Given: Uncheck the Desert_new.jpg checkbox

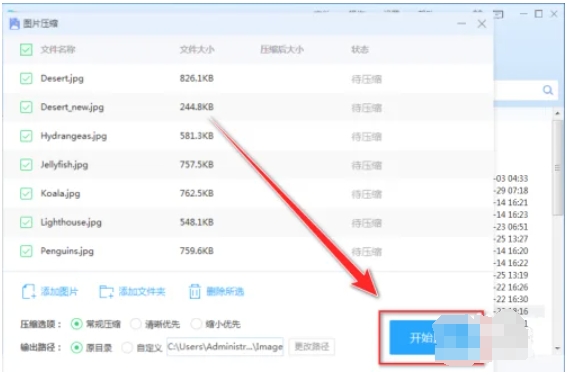Looking at the screenshot, I should pos(26,107).
